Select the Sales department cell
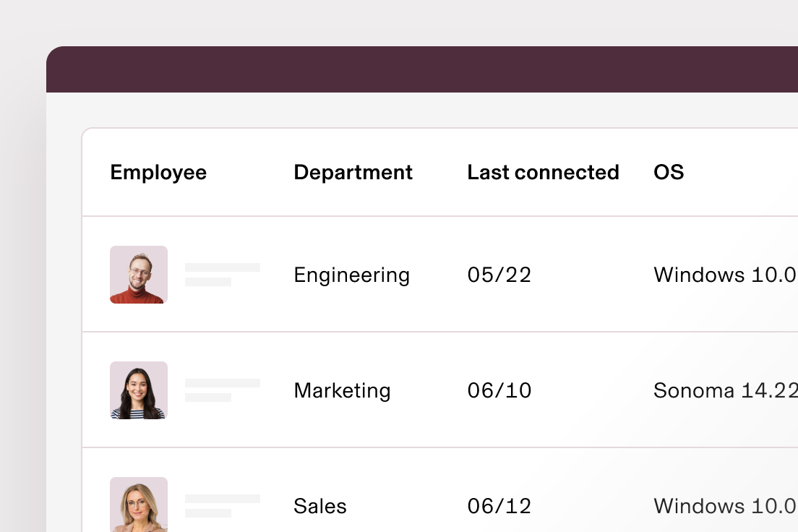 point(320,506)
